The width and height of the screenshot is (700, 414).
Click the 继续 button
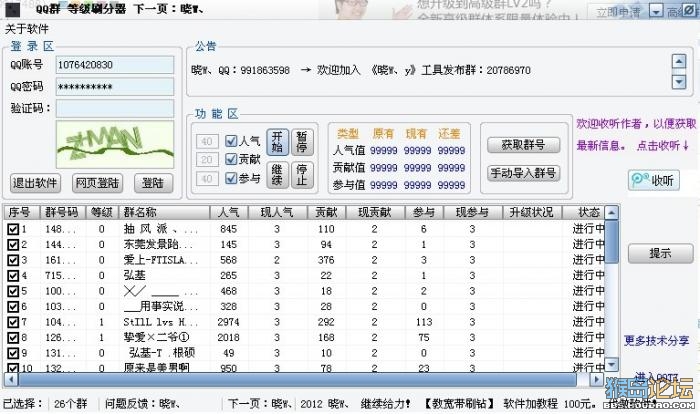click(x=277, y=175)
